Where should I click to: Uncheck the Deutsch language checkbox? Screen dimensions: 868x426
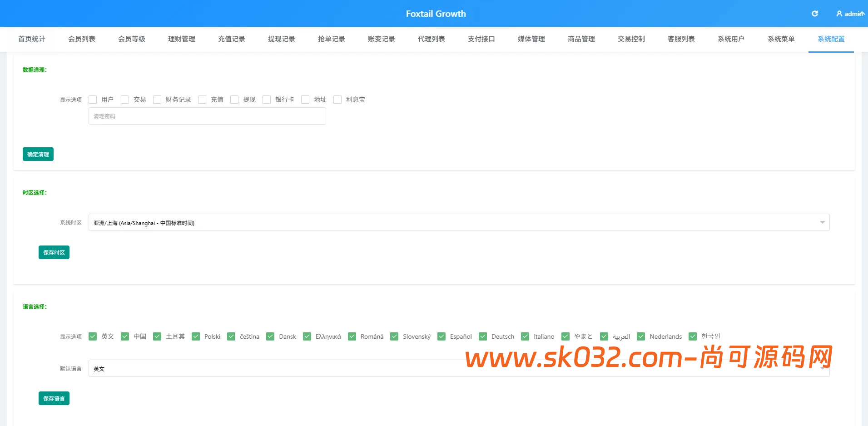click(483, 336)
